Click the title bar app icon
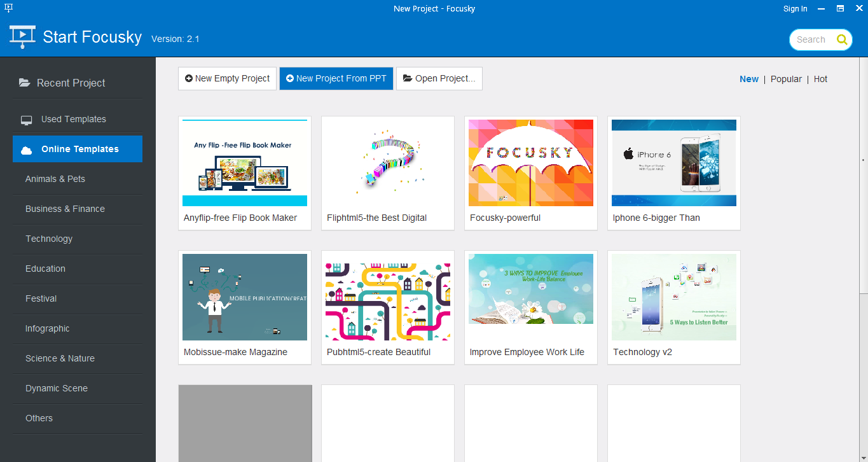Viewport: 868px width, 462px height. click(x=8, y=8)
